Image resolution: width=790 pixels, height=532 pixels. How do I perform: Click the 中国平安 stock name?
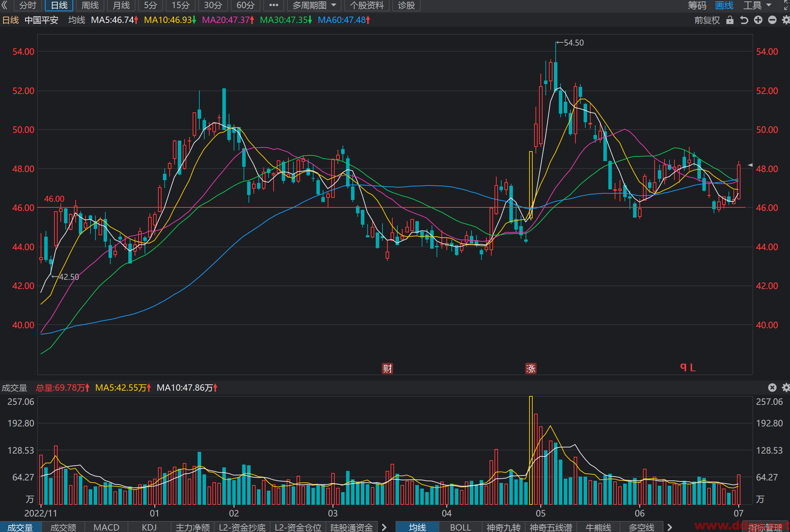(x=41, y=20)
